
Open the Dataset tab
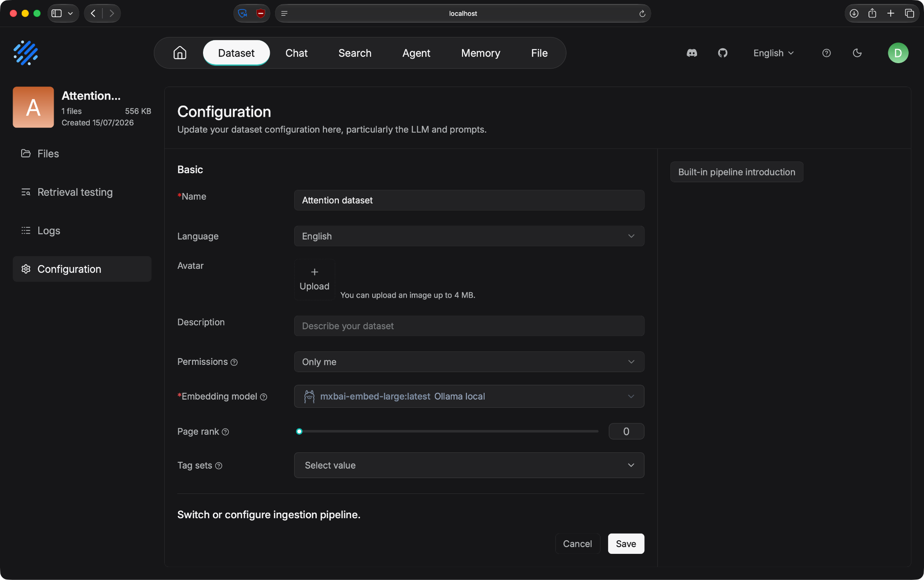(236, 53)
